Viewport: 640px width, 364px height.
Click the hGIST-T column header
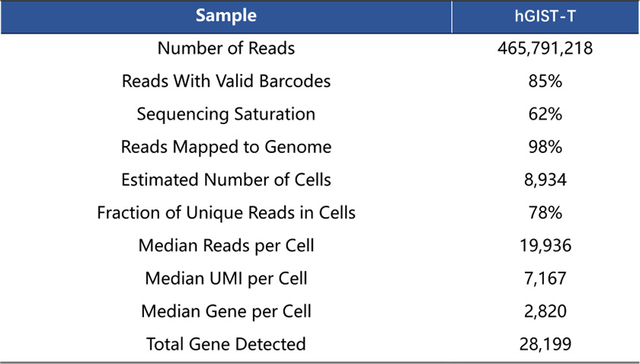[545, 16]
